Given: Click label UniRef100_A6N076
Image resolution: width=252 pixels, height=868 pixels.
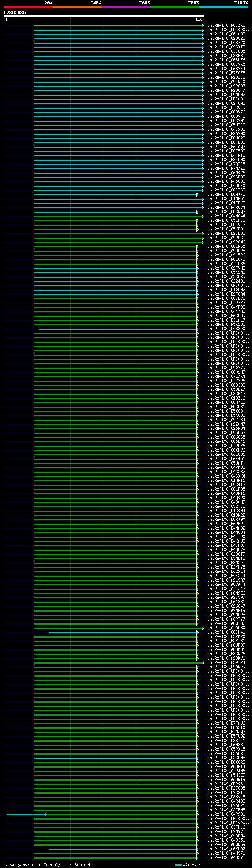Looking at the screenshot, I should 226,173.
